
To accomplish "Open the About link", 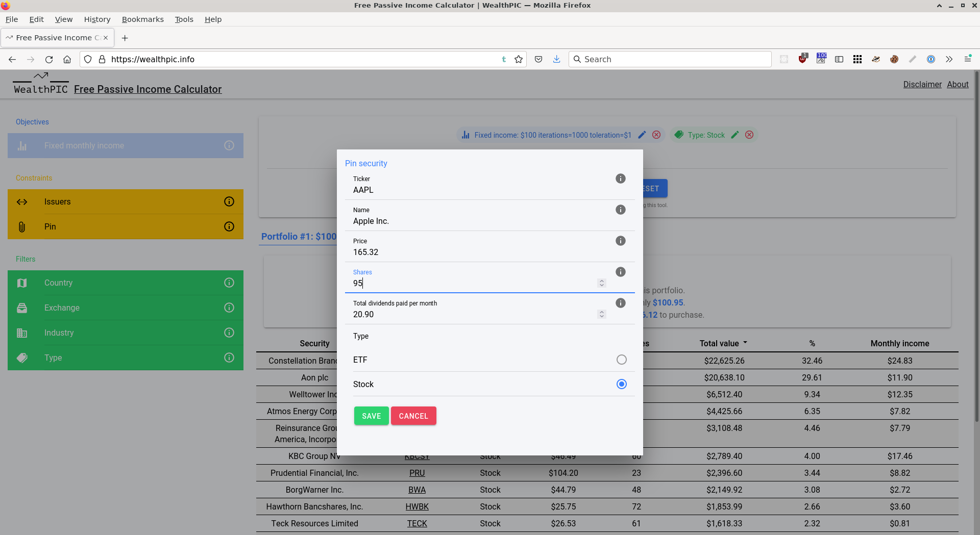I will pyautogui.click(x=958, y=84).
